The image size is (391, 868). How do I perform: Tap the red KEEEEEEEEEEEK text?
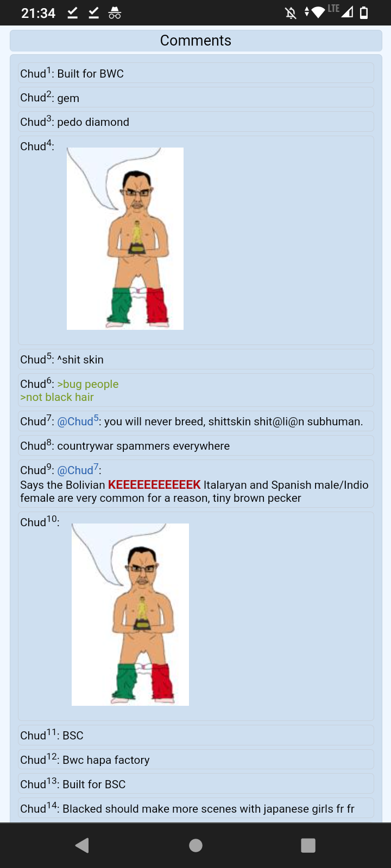coord(154,484)
